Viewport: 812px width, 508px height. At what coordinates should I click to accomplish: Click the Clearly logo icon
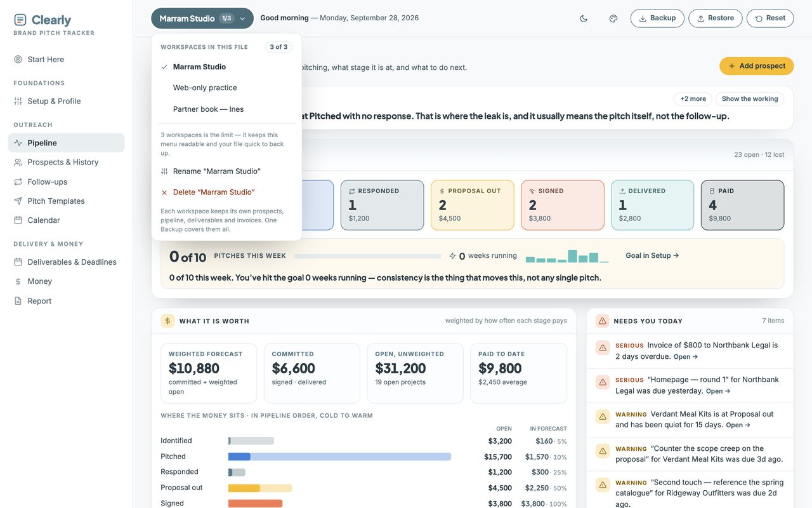(x=20, y=20)
